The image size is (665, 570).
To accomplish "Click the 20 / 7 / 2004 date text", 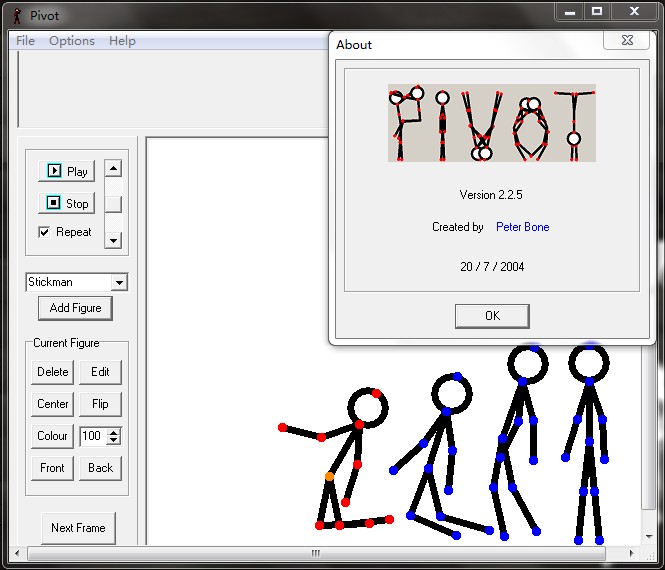I will [x=492, y=266].
